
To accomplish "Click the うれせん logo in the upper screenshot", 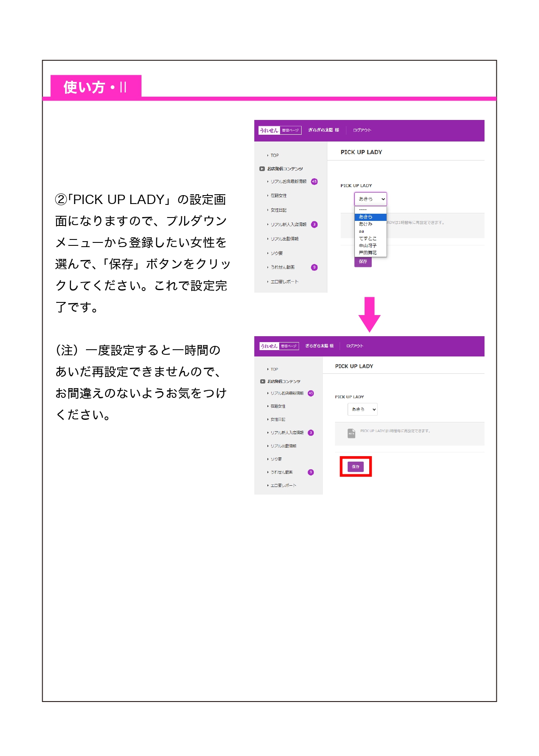I will (x=269, y=131).
